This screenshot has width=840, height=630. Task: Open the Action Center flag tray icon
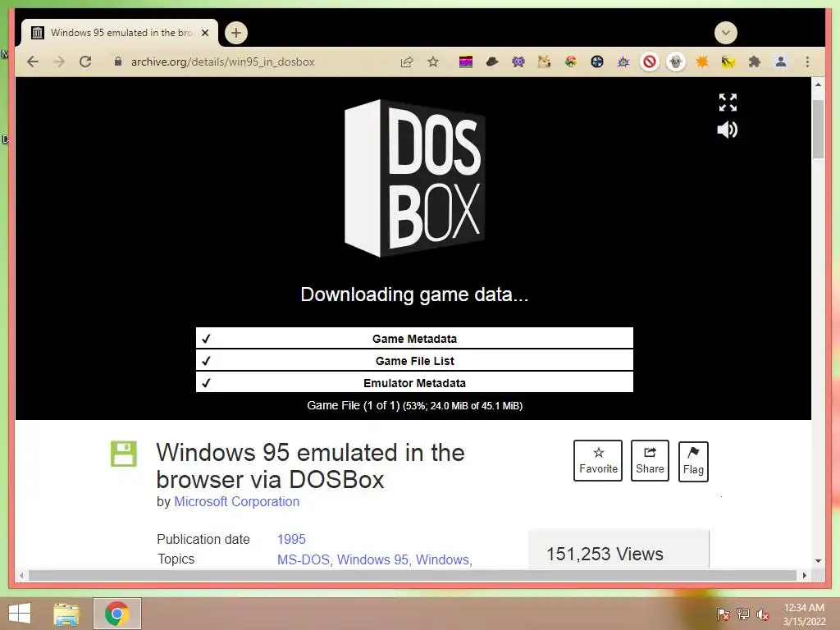point(724,614)
